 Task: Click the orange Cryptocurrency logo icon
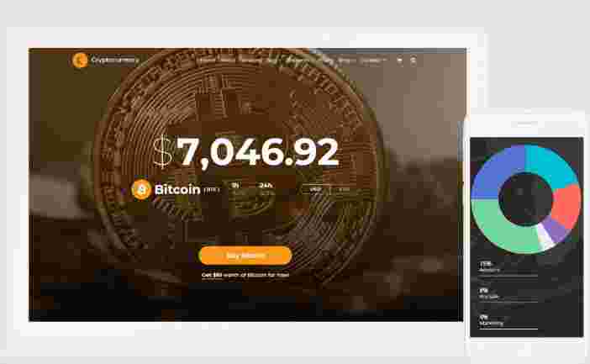pyautogui.click(x=80, y=61)
